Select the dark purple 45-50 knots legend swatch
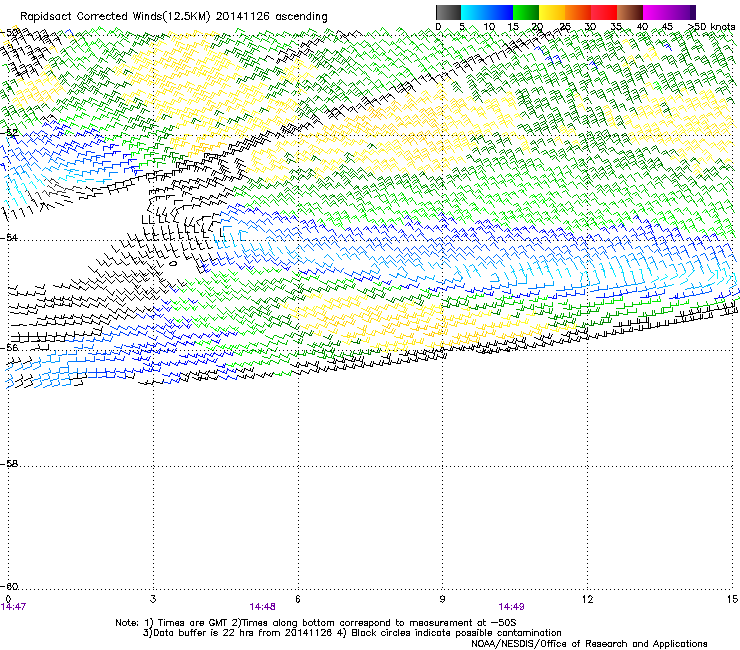The width and height of the screenshot is (740, 650). 682,12
